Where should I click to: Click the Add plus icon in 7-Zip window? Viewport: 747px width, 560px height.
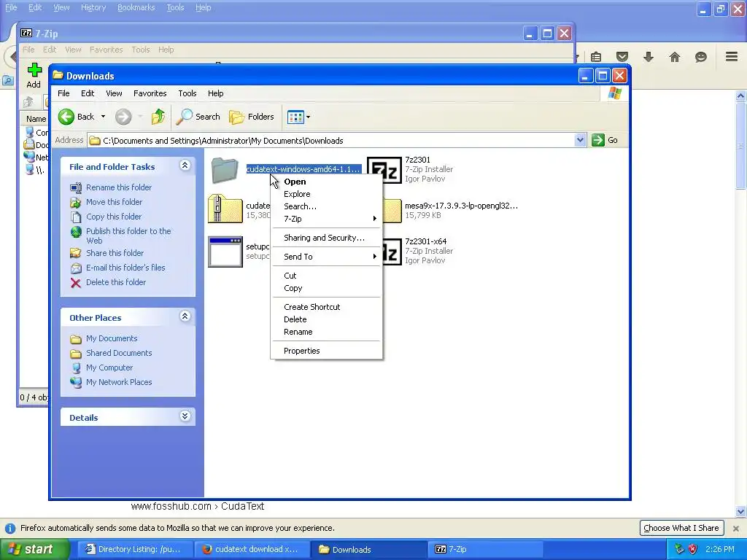point(34,71)
